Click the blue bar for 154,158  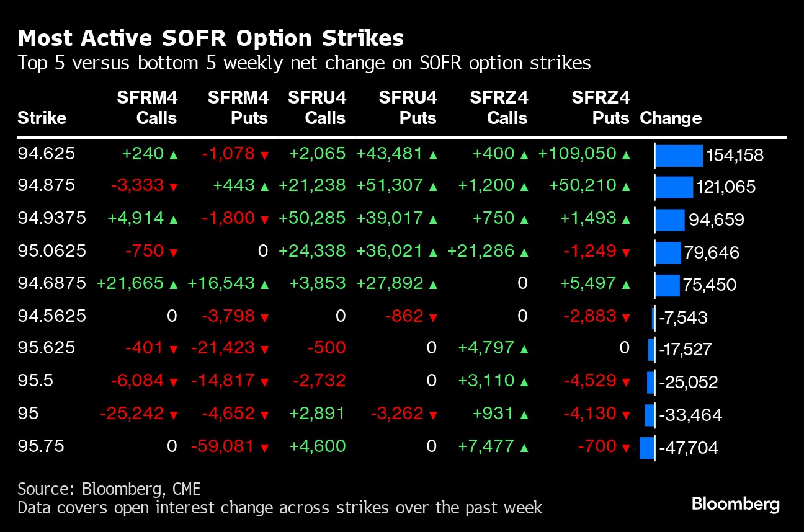click(679, 156)
